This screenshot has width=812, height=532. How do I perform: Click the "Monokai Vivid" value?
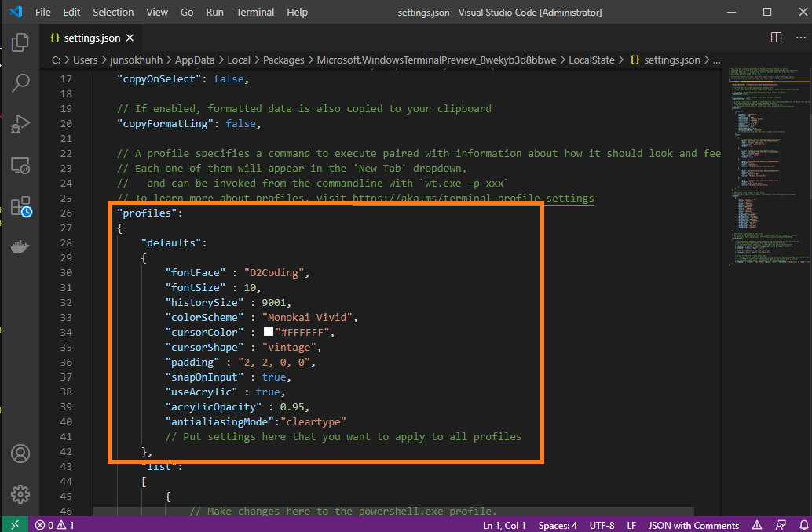tap(307, 317)
